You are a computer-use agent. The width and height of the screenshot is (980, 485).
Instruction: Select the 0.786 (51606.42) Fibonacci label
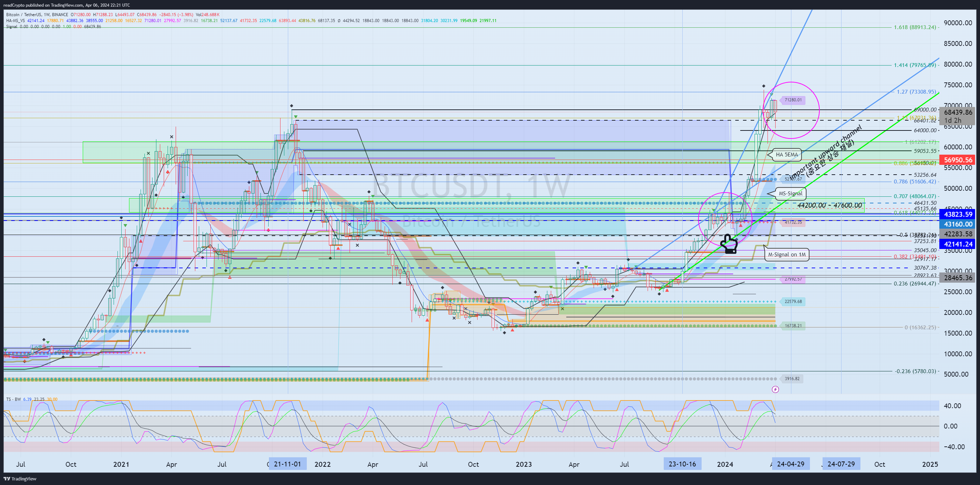[914, 181]
